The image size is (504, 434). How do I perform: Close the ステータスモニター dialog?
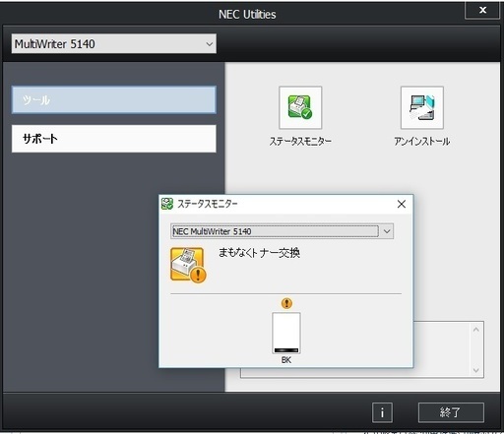click(402, 204)
